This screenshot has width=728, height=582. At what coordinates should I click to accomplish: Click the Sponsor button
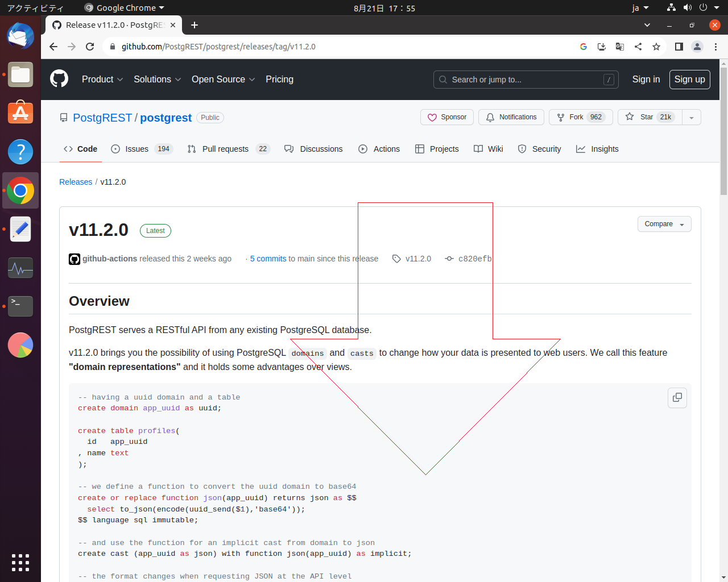click(447, 117)
